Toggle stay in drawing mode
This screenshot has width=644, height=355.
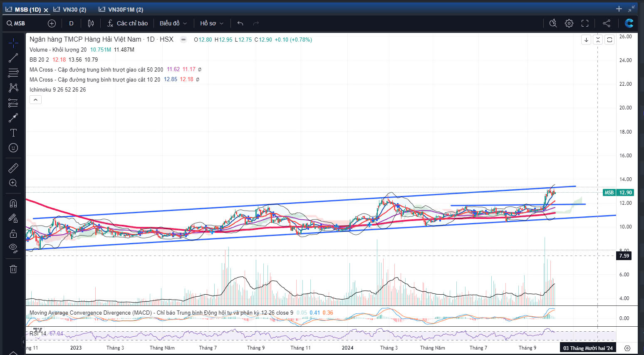(x=13, y=218)
